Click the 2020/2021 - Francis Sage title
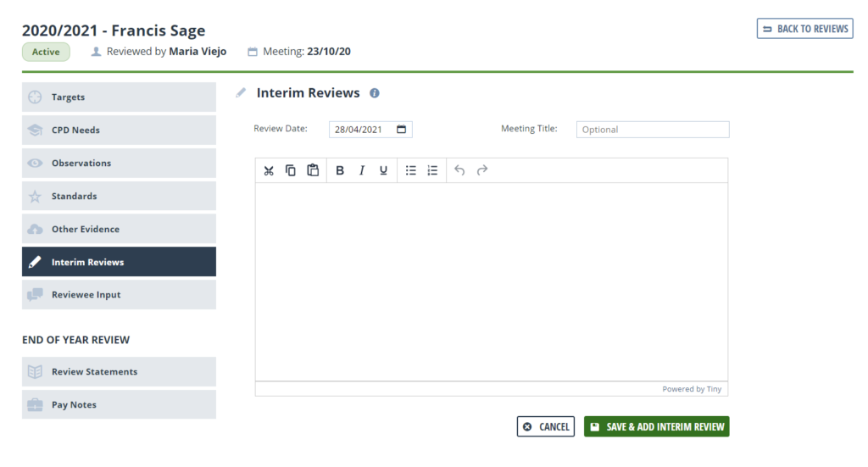The image size is (868, 467). tap(114, 30)
